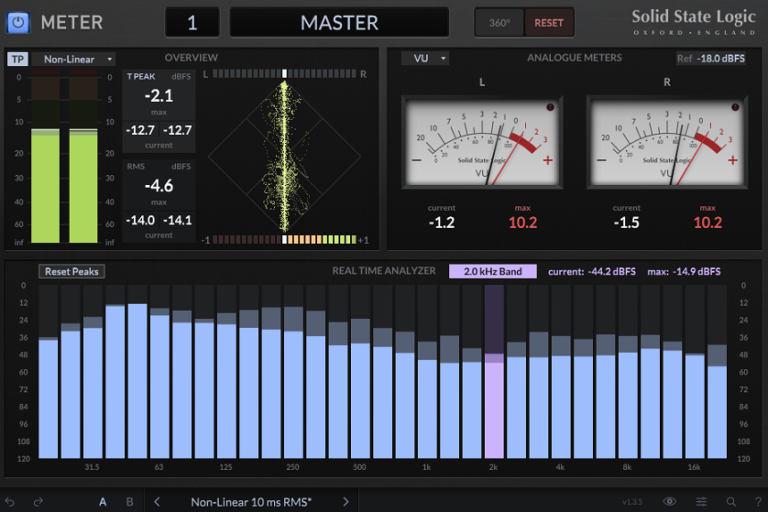Screen dimensions: 768x512
Task: Click the L/R balance indicator strip
Action: point(285,74)
